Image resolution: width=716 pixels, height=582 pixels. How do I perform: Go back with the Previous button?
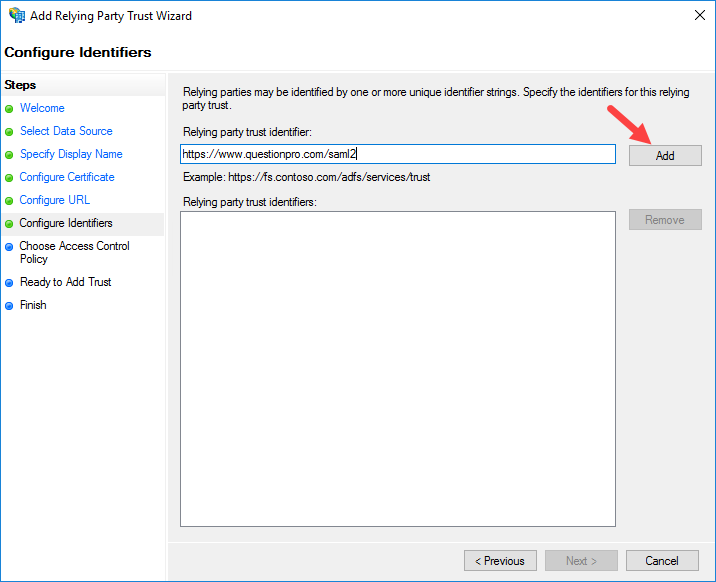click(x=500, y=561)
